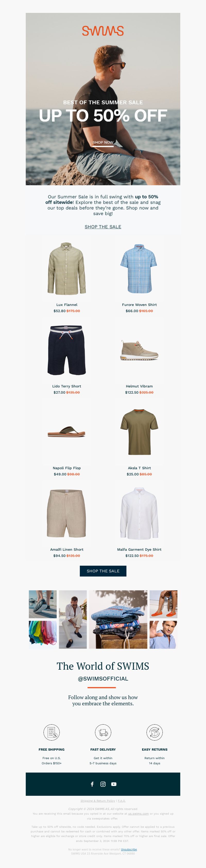Click the Unsubscribe link
This screenshot has width=206, height=868.
point(129,849)
